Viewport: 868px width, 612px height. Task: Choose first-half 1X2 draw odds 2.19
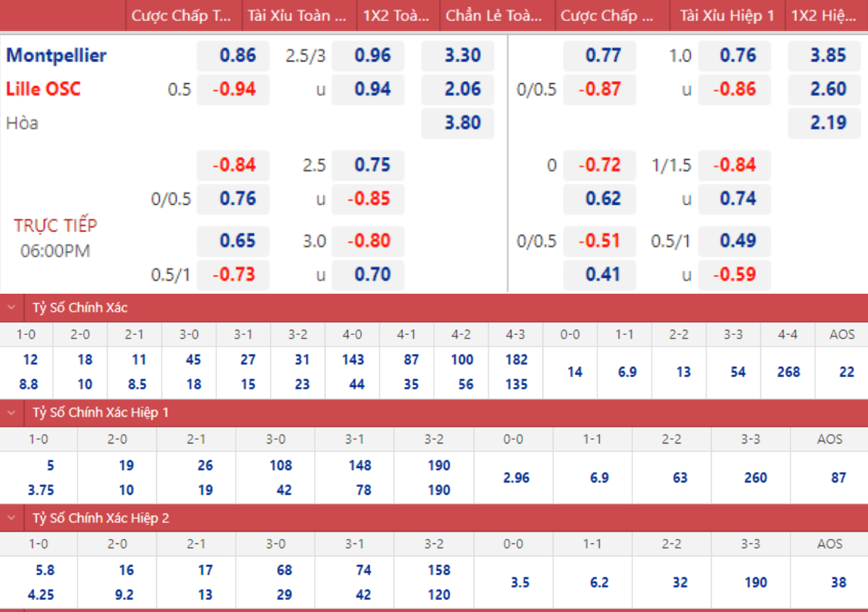pos(824,123)
